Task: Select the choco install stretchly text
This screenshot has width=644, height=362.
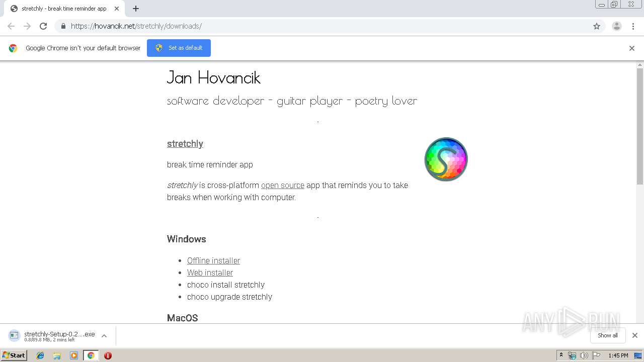Action: (226, 285)
